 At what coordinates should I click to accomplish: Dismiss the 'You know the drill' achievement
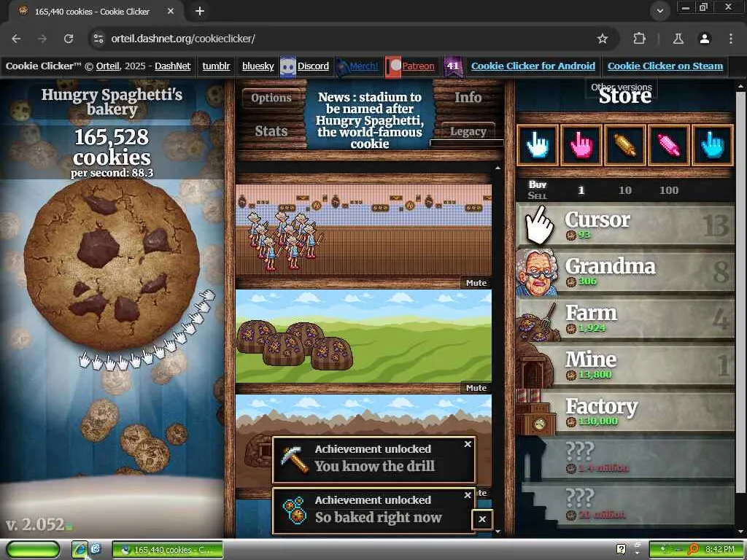pos(468,444)
